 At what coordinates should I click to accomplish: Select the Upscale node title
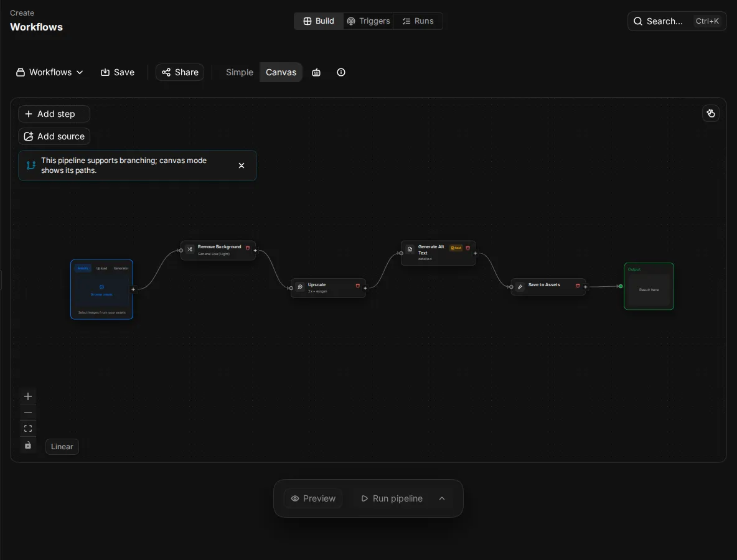317,285
